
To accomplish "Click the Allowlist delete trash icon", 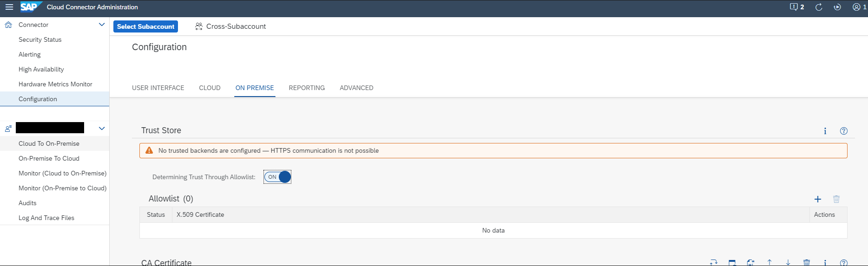I will coord(836,199).
